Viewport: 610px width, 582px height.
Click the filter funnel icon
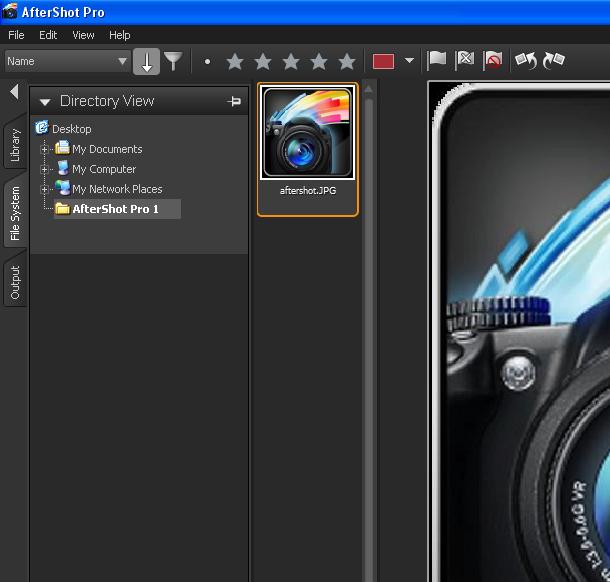tap(173, 61)
